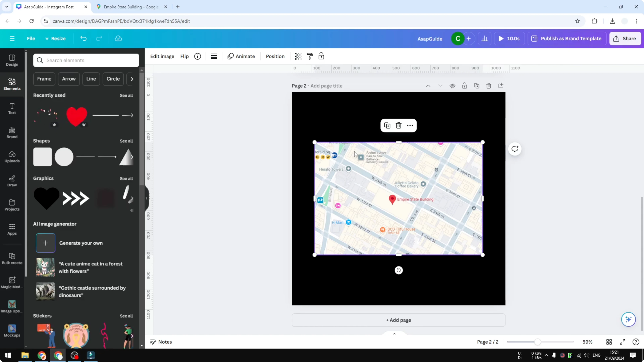Move page 2 up
The image size is (644, 362).
[428, 86]
